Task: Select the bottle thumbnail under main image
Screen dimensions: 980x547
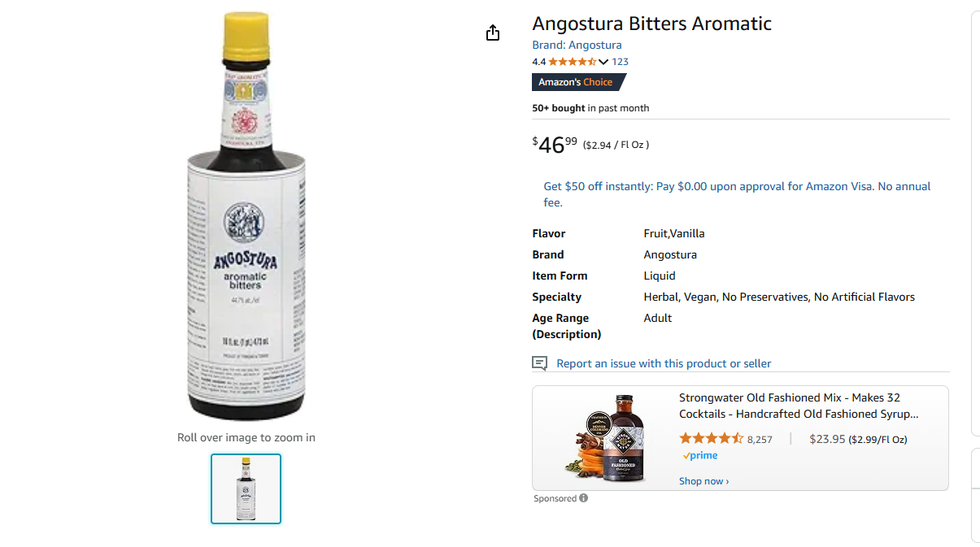Action: pyautogui.click(x=246, y=488)
